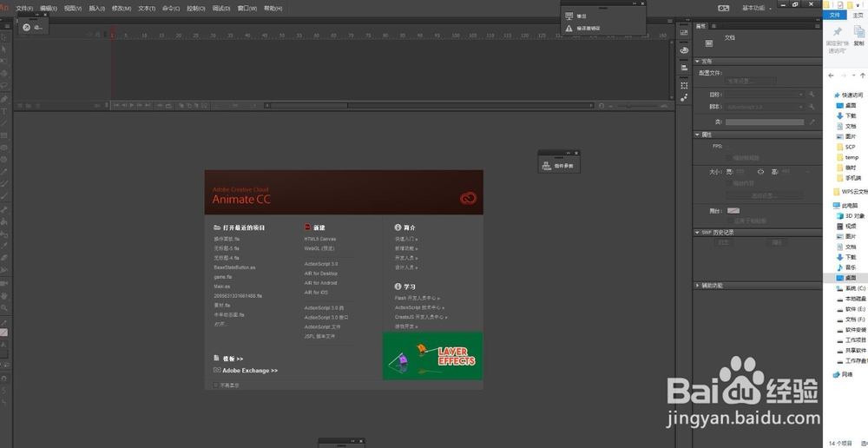Open the 修改(M) menu
The height and width of the screenshot is (448, 868).
pos(122,9)
